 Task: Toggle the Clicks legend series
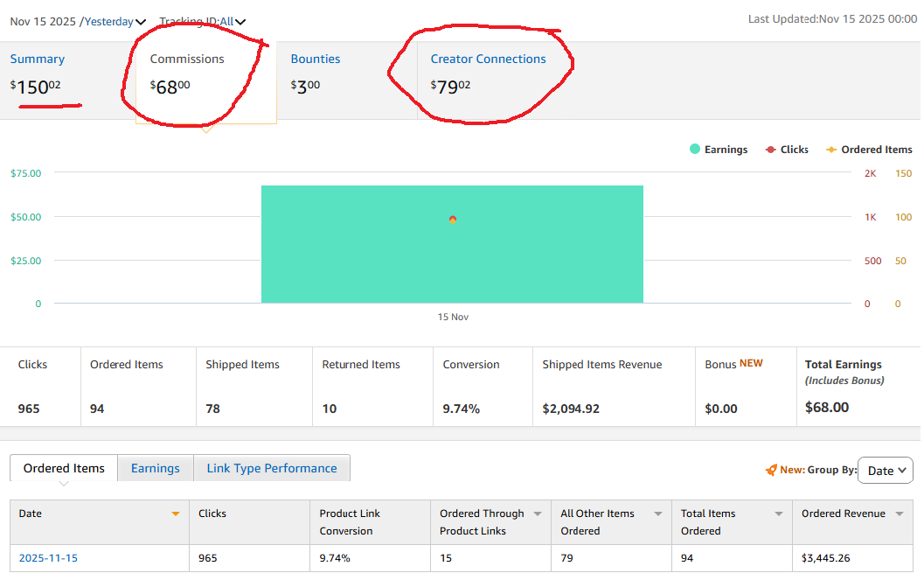787,150
